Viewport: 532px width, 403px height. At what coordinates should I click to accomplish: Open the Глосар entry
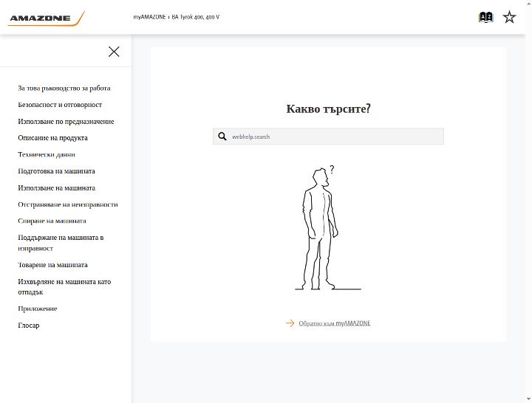(29, 325)
